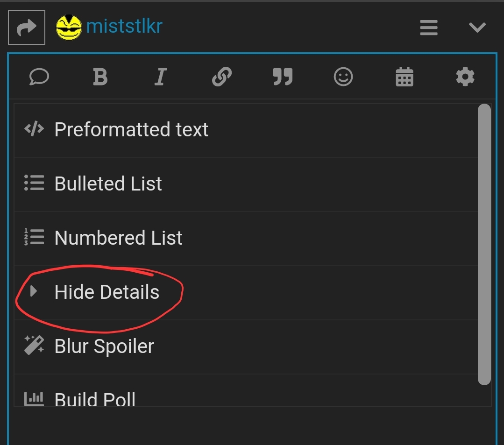Toggle italic formatting
This screenshot has width=504, height=445.
tap(160, 77)
